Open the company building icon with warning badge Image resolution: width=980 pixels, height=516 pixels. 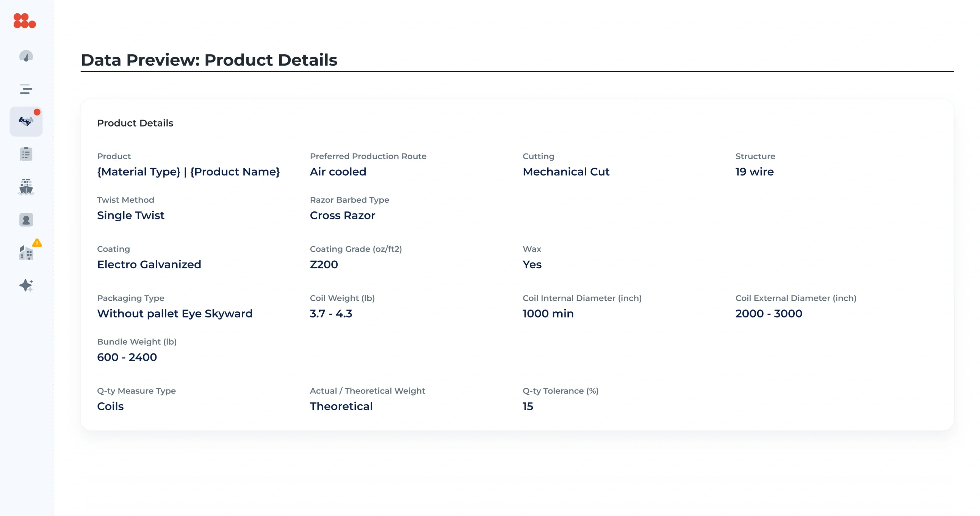26,252
